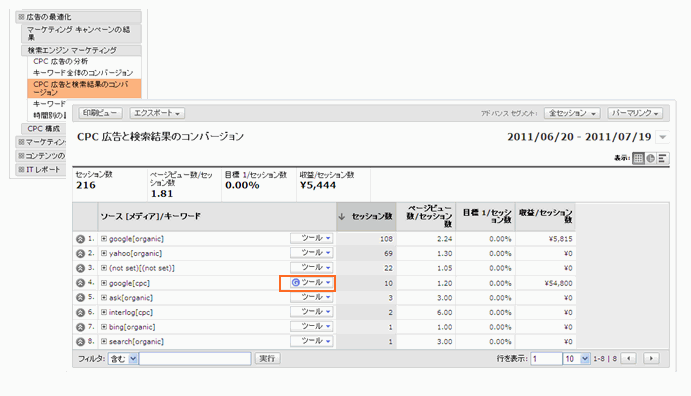Viewport: 691px width, 396px height.
Task: Open ツール dropdown for ask[organic]
Action: [312, 297]
